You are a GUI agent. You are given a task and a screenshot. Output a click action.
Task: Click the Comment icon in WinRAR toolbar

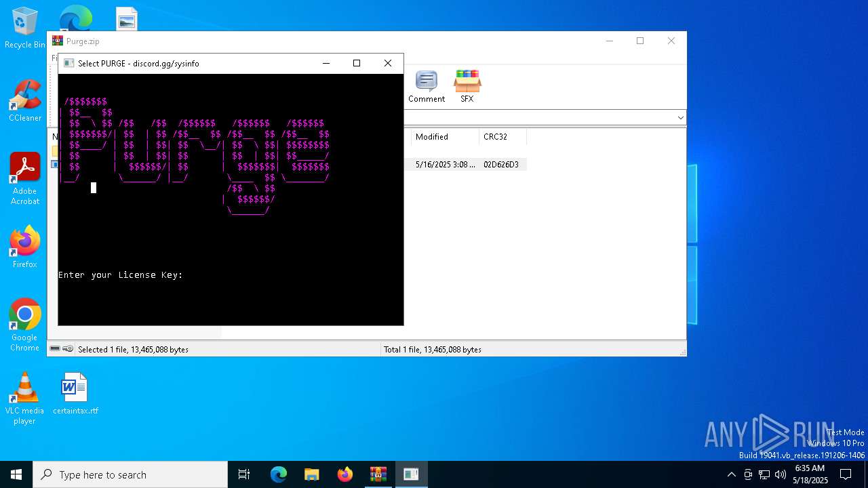tap(427, 86)
